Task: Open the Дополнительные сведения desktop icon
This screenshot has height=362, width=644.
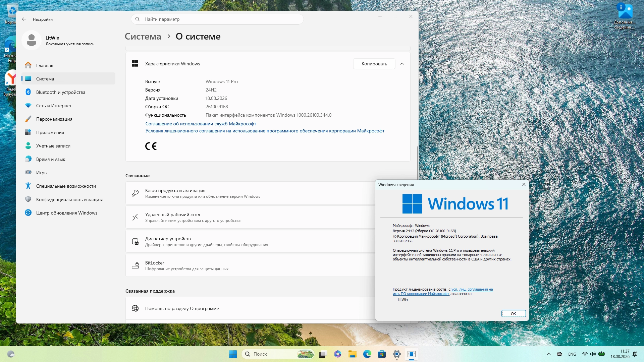Action: 625,16
